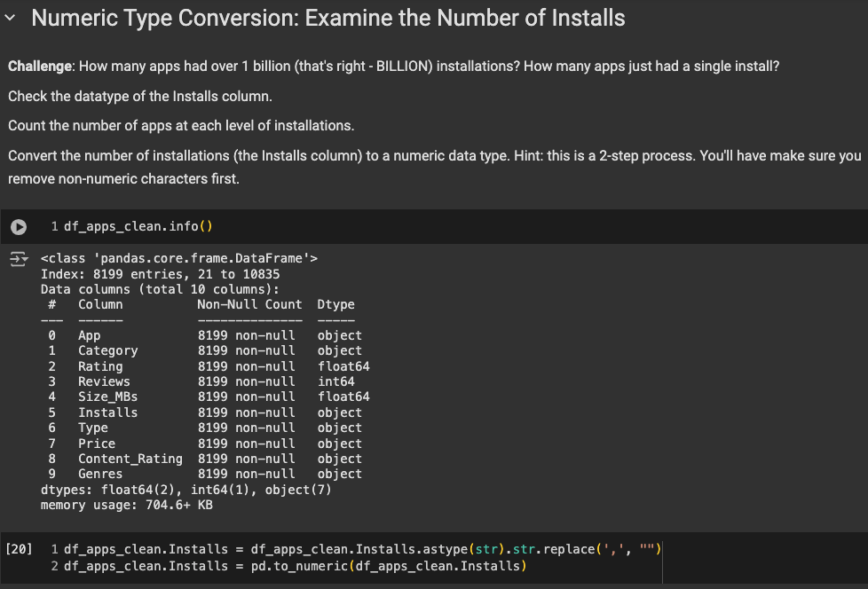868x589 pixels.
Task: Click the Size_MBs row in output
Action: tap(209, 397)
